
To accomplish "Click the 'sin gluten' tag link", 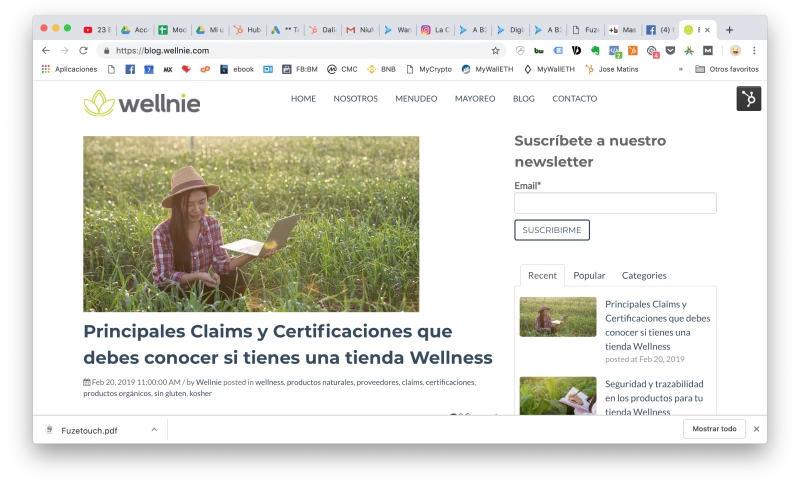I will (170, 393).
